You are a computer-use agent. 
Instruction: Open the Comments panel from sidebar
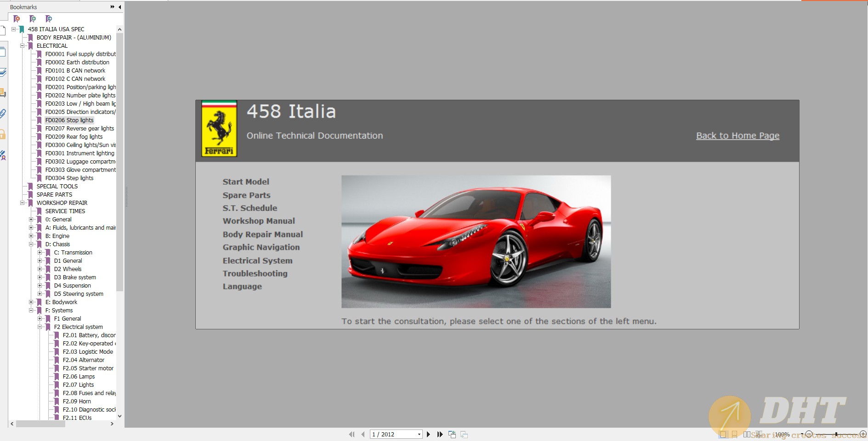3,93
